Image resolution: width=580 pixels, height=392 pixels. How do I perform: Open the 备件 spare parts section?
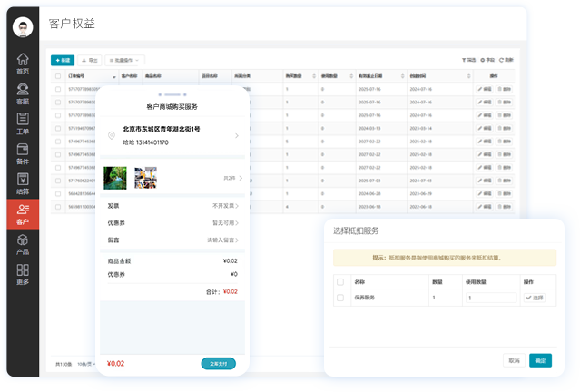pos(23,154)
